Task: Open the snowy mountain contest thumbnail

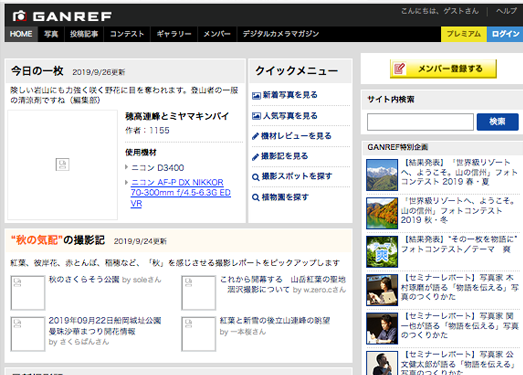Action: point(382,175)
